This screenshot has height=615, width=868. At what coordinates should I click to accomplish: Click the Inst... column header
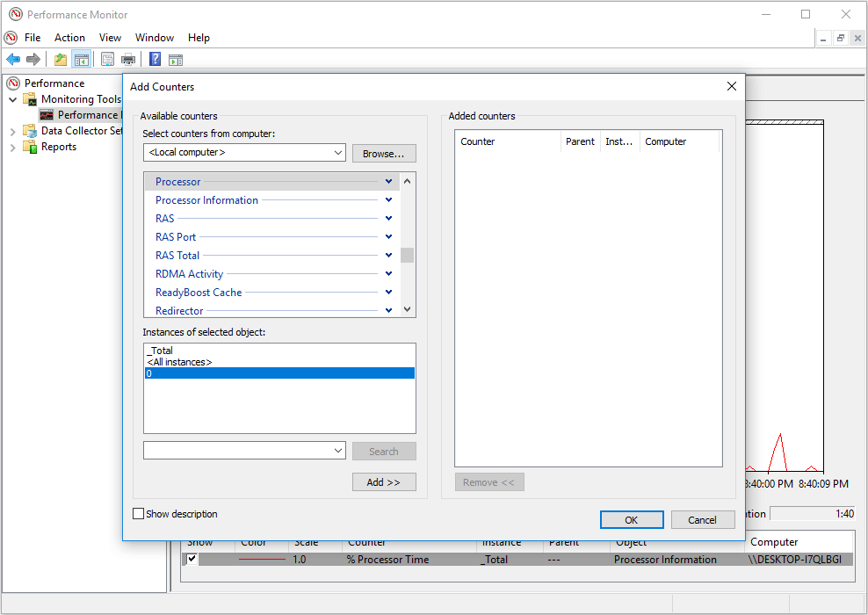click(x=619, y=141)
